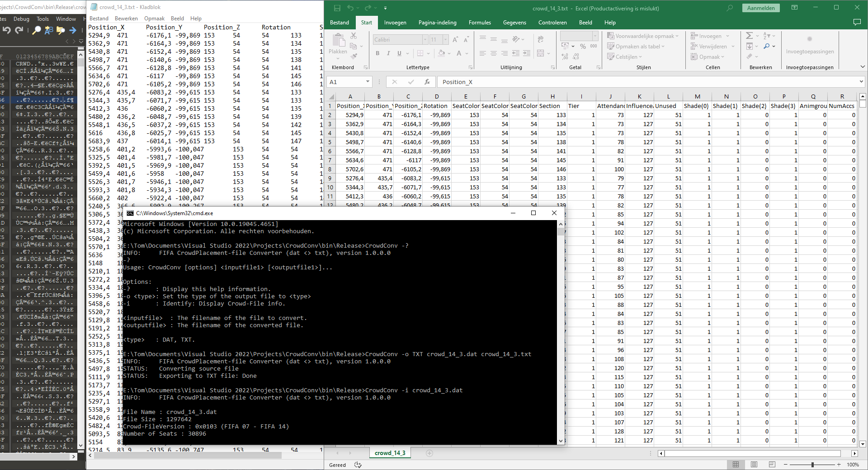Image resolution: width=868 pixels, height=470 pixels.
Task: Open the Calibri font name dropdown
Action: [425, 40]
